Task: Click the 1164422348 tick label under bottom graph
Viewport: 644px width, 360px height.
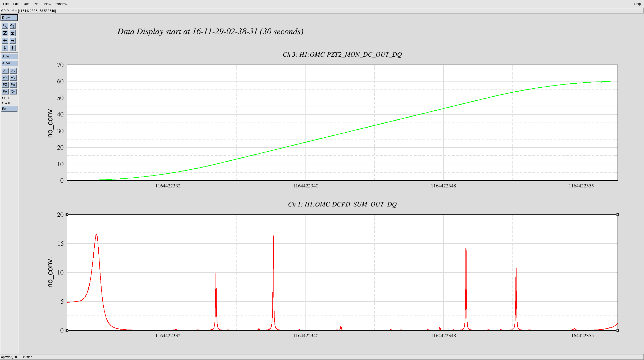Action: point(443,336)
